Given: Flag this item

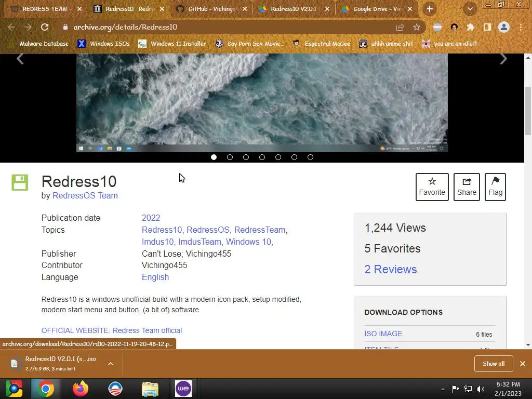Looking at the screenshot, I should click(x=495, y=187).
